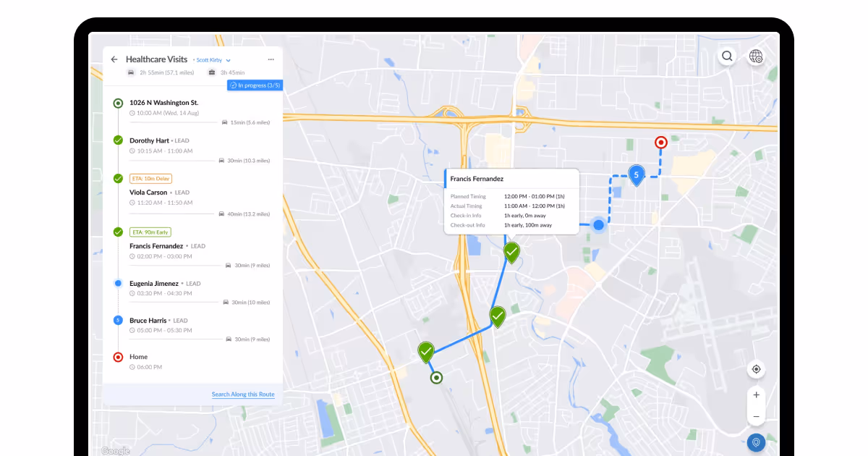Click the ETA: 90m Early tag
868x456 pixels.
click(x=150, y=232)
